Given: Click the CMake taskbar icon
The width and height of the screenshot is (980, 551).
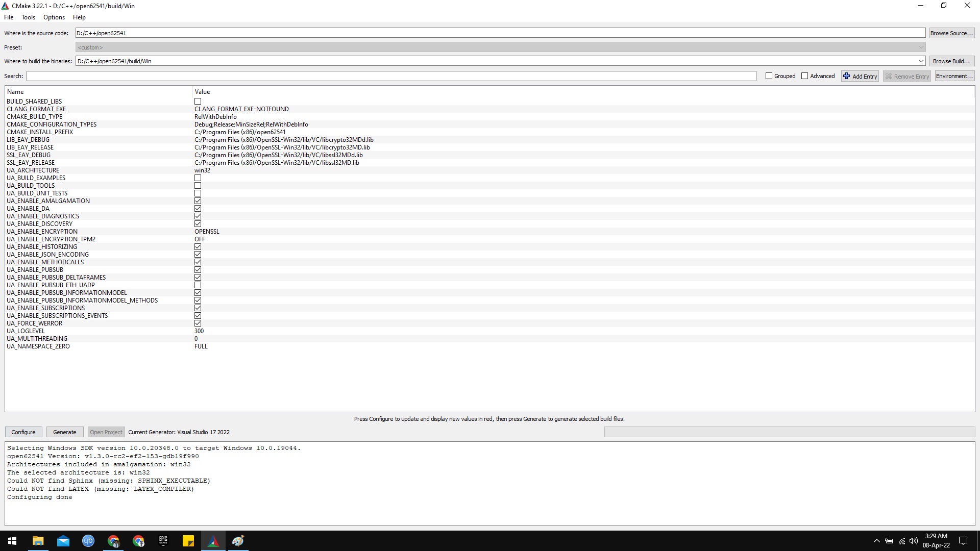Looking at the screenshot, I should coord(213,540).
